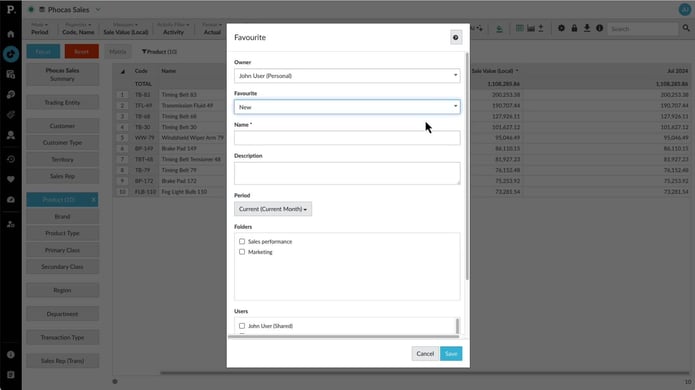Viewport: 695px width, 390px height.
Task: Switch to grid table view icon
Action: [x=519, y=28]
